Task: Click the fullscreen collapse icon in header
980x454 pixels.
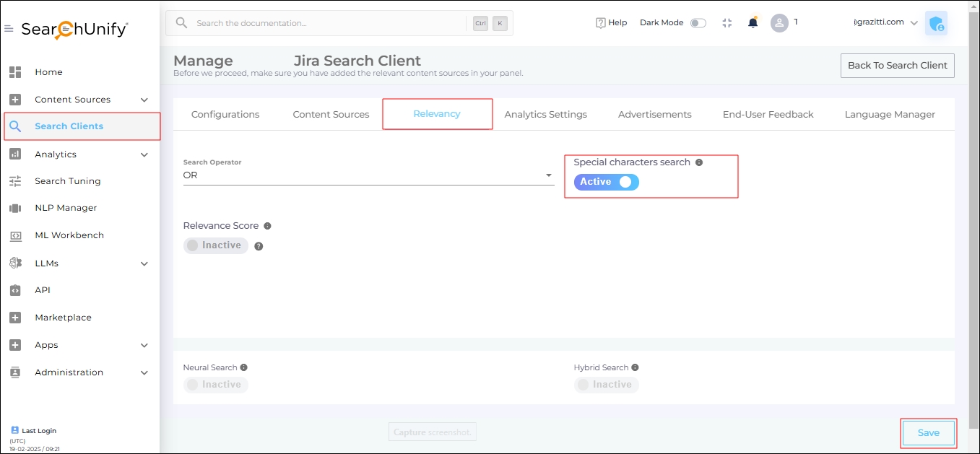Action: 727,22
